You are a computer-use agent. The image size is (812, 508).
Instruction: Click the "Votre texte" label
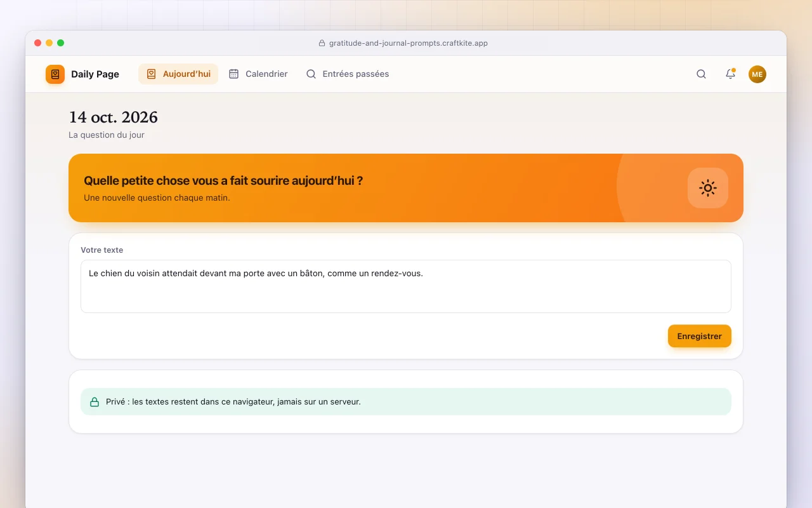point(102,250)
